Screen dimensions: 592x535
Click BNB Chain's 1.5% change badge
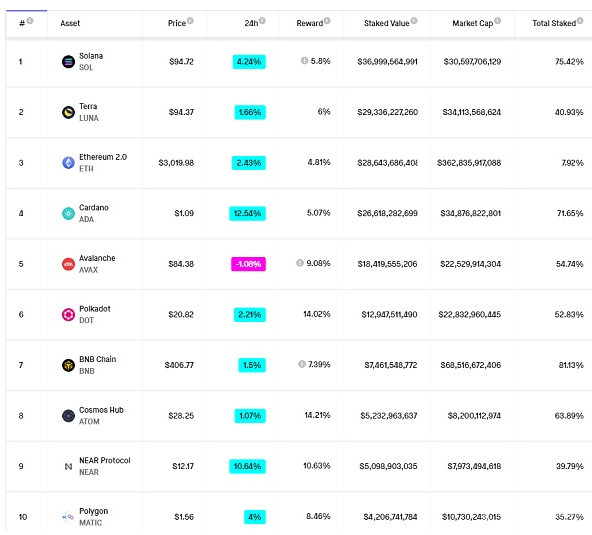(252, 365)
